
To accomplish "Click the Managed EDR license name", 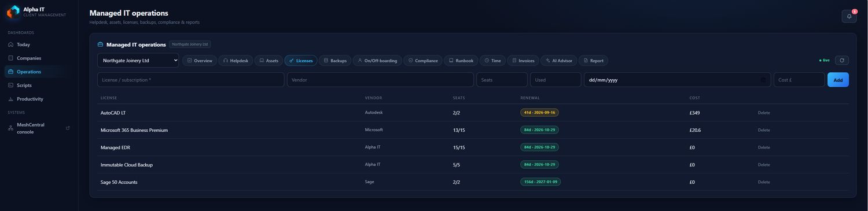I will pyautogui.click(x=115, y=147).
